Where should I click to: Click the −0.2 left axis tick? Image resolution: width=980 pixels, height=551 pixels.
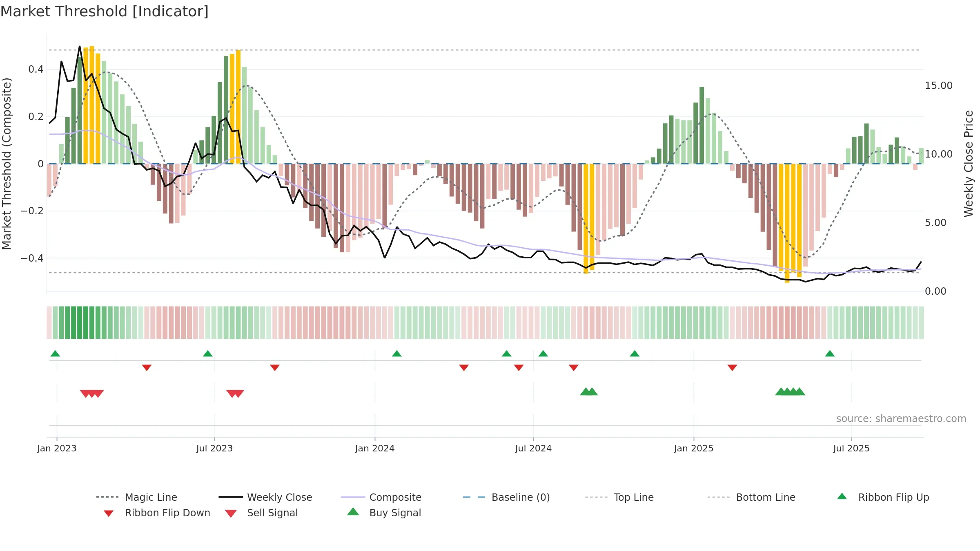(32, 211)
